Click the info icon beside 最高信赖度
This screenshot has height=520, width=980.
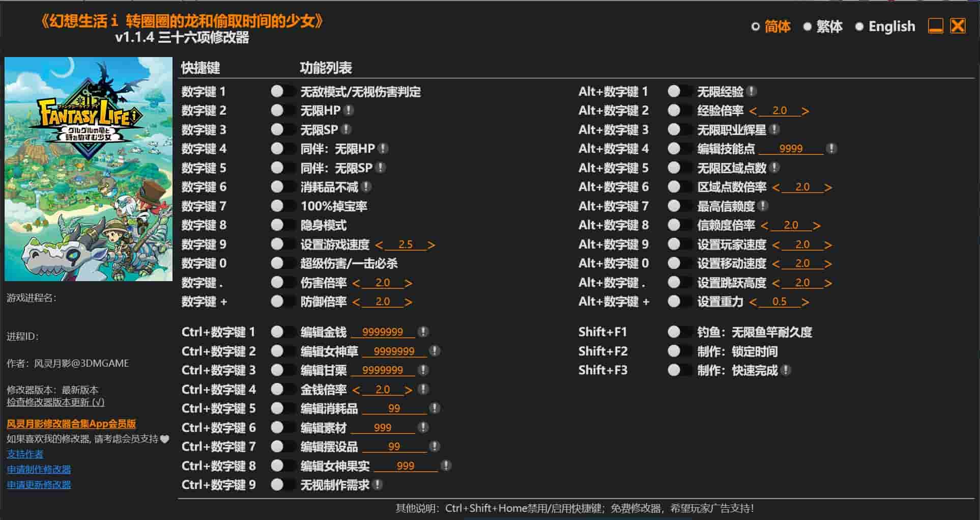point(763,206)
